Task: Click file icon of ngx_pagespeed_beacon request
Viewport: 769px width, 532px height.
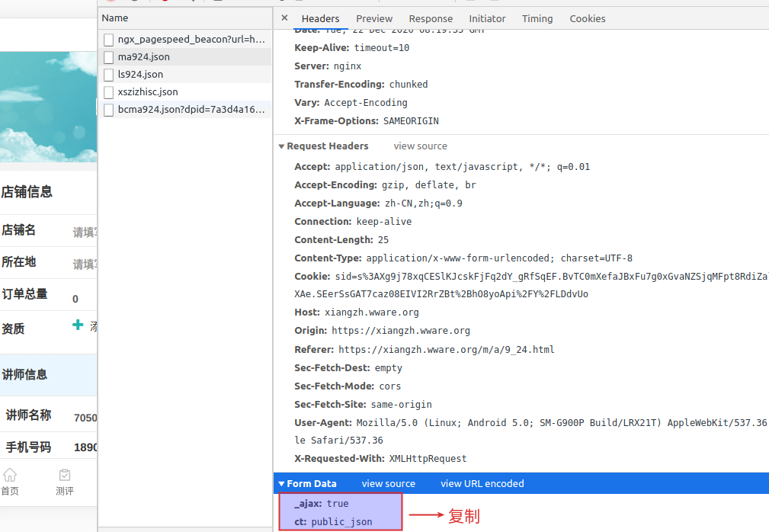Action: 109,39
